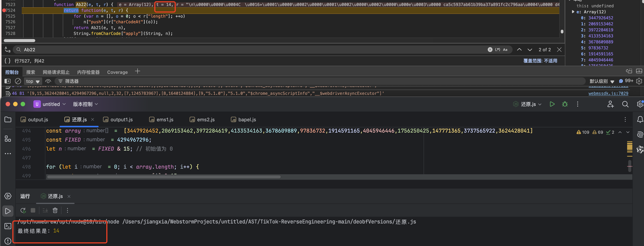Rerun 还原.js in the run panel
This screenshot has width=644, height=246.
click(x=23, y=211)
